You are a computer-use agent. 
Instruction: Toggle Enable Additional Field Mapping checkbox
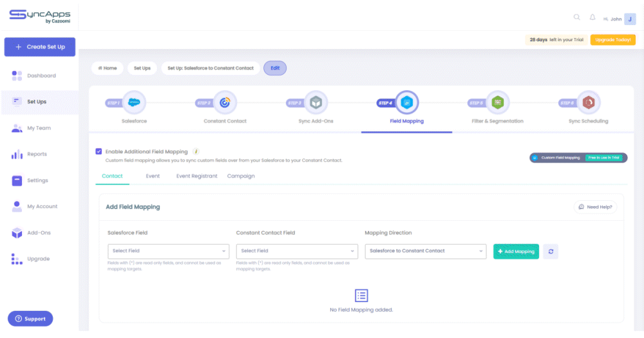click(99, 151)
